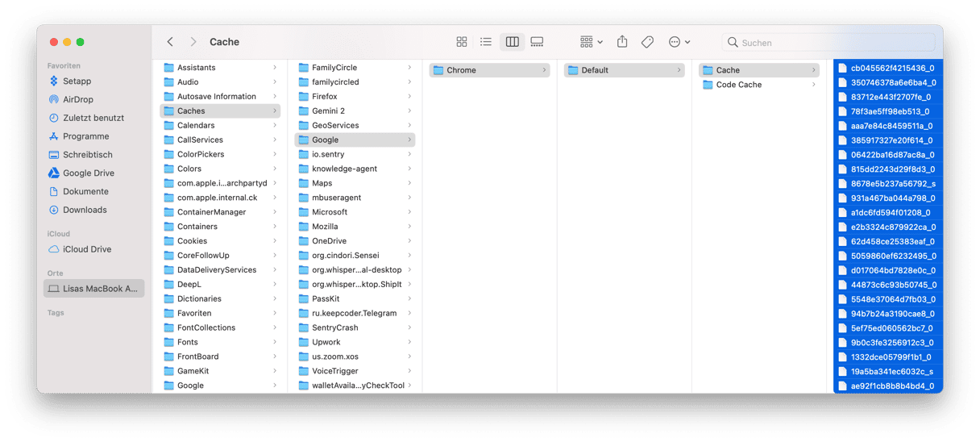980x442 pixels.
Task: Select the Assistants folder
Action: tap(220, 68)
